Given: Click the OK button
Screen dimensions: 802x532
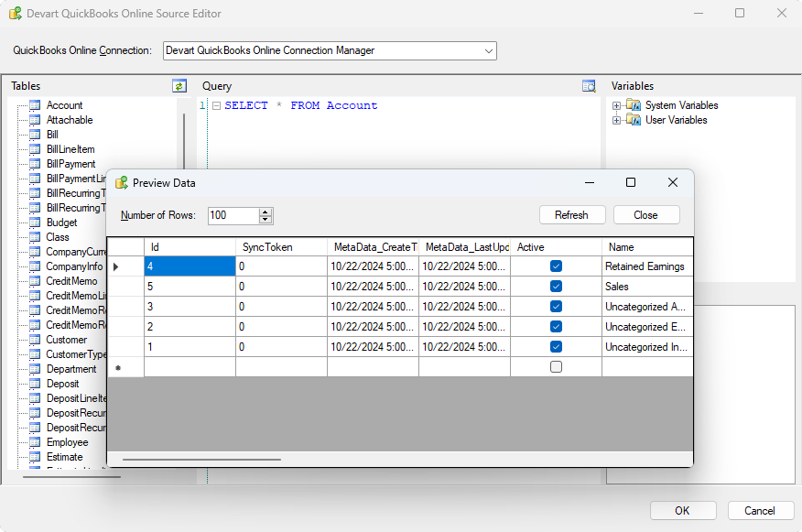Looking at the screenshot, I should tap(682, 511).
